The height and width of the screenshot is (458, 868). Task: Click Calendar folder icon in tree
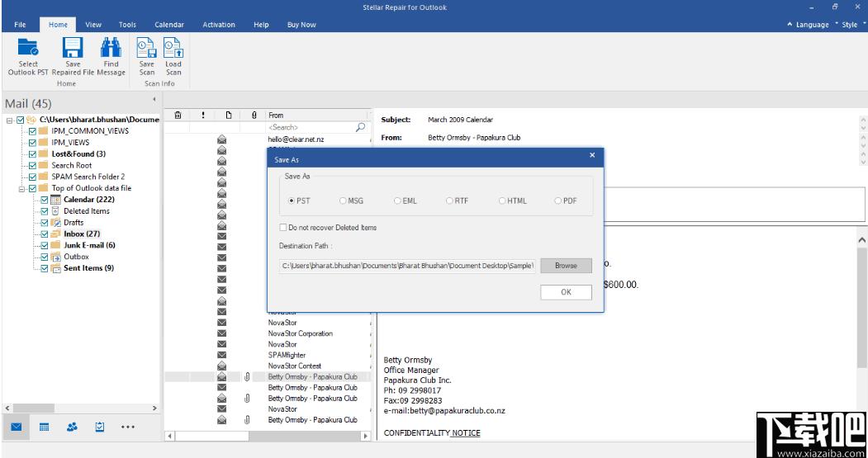(x=56, y=199)
